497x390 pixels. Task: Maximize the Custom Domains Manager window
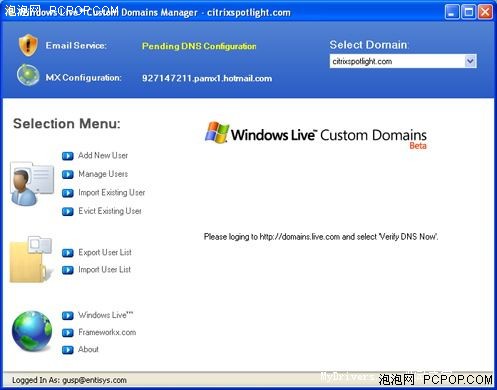469,12
